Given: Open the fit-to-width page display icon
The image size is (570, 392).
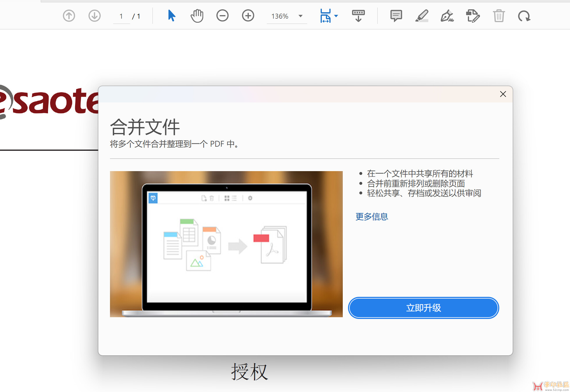Looking at the screenshot, I should (x=325, y=16).
